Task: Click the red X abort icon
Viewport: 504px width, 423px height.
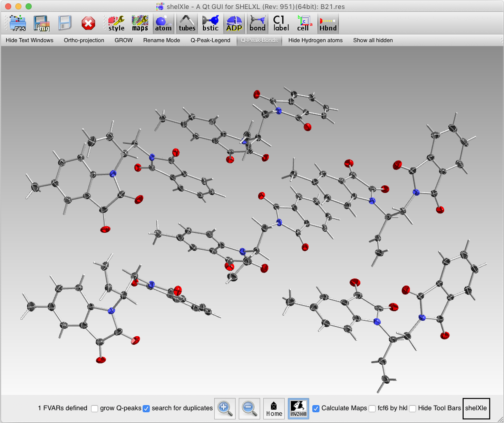Action: pyautogui.click(x=88, y=23)
